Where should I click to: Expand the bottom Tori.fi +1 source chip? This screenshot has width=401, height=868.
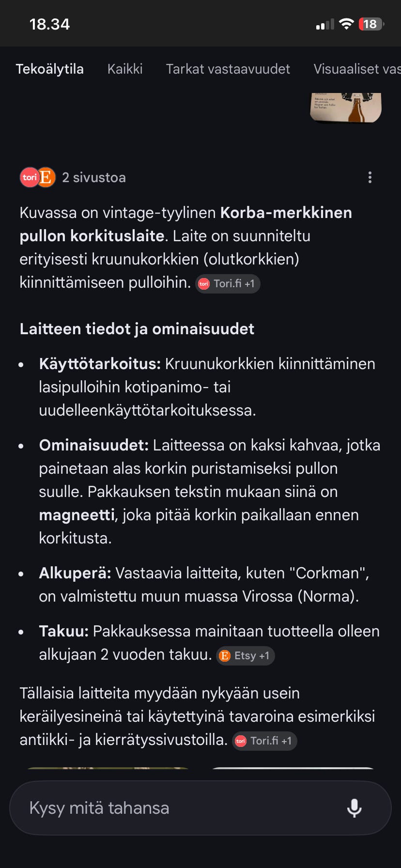(264, 741)
